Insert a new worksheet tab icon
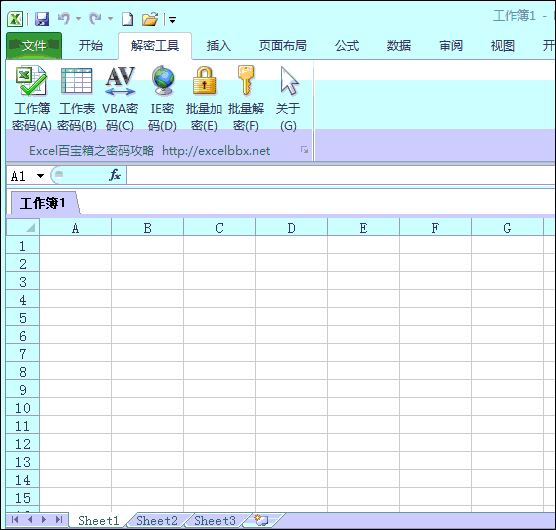The height and width of the screenshot is (530, 556). click(x=262, y=520)
